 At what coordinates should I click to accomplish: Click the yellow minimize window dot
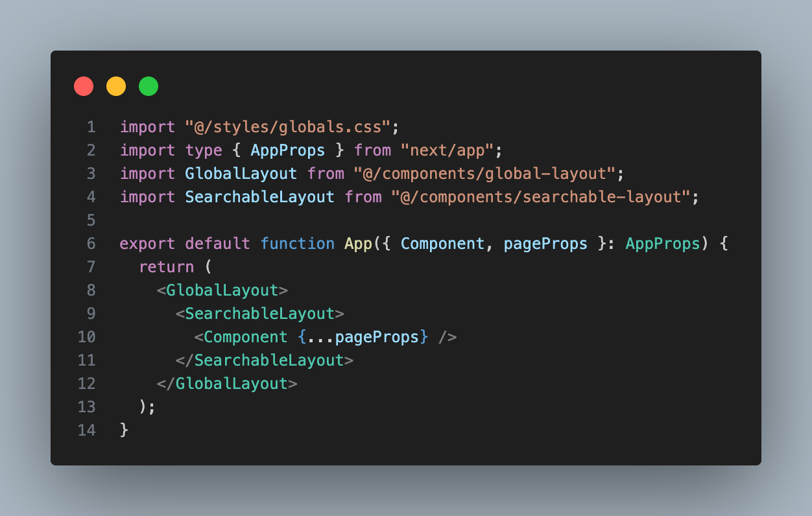pos(116,86)
